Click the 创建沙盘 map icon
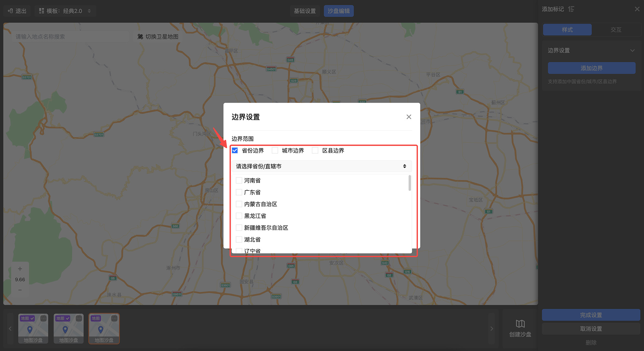 point(520,324)
